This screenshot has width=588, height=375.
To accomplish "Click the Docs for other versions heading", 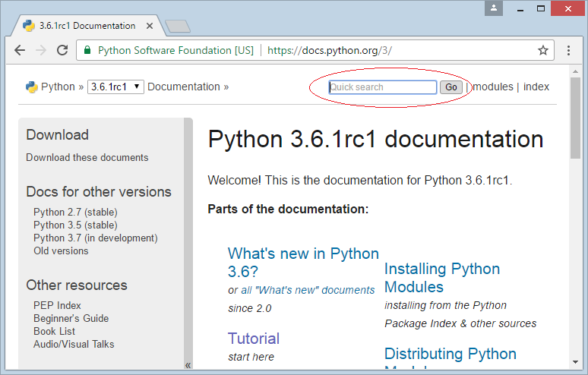I will tap(99, 192).
